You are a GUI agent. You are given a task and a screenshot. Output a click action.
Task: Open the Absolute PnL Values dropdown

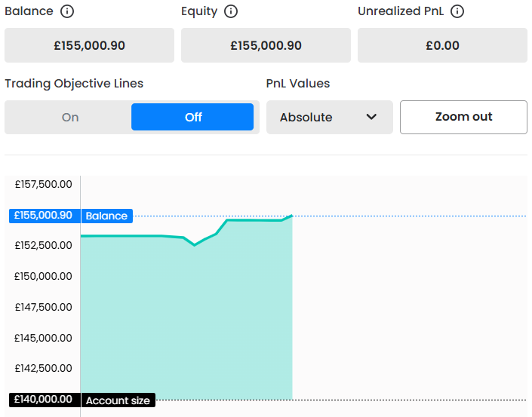click(329, 118)
